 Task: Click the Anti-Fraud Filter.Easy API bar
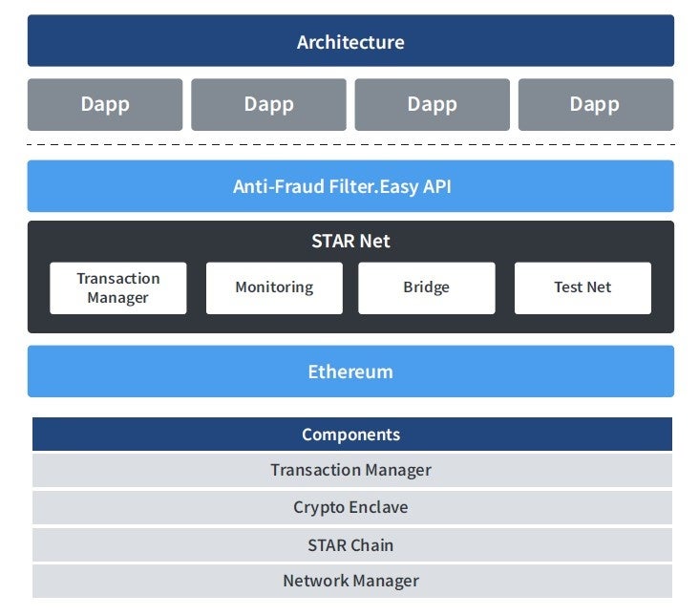350,186
